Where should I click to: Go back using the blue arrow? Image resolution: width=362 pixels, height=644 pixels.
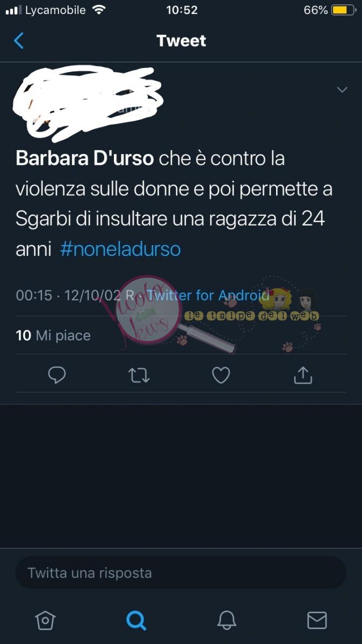[19, 41]
